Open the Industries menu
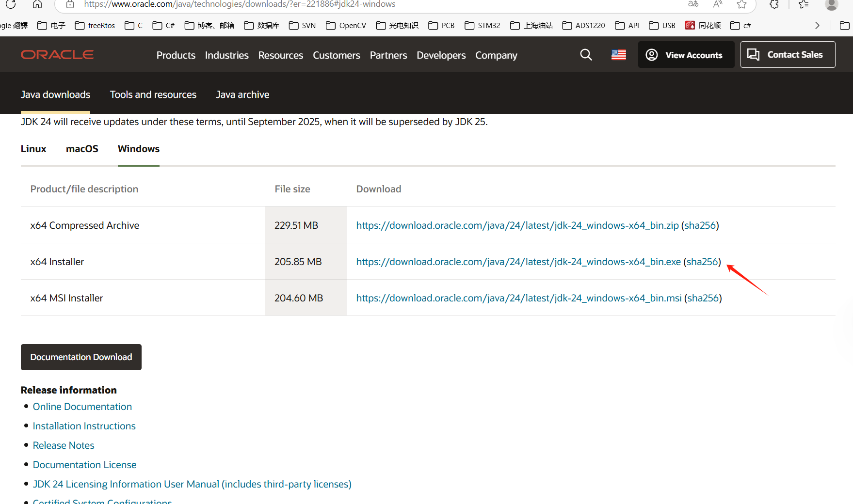 pyautogui.click(x=227, y=55)
